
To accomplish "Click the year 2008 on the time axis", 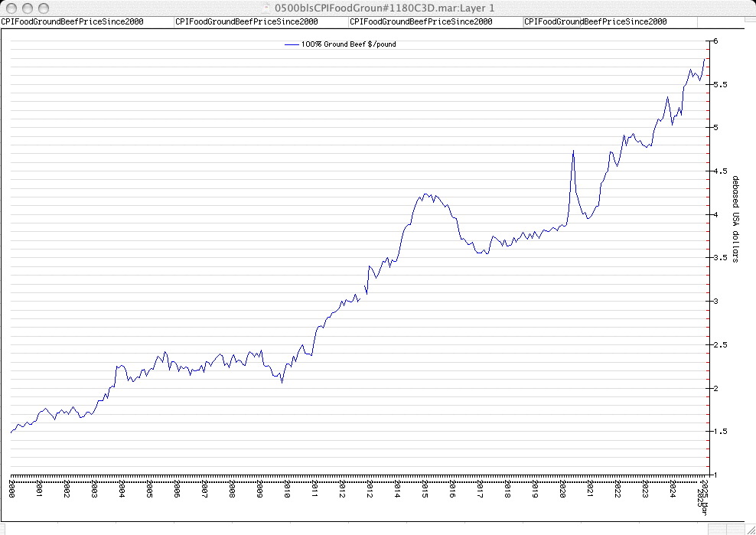I will tap(232, 488).
